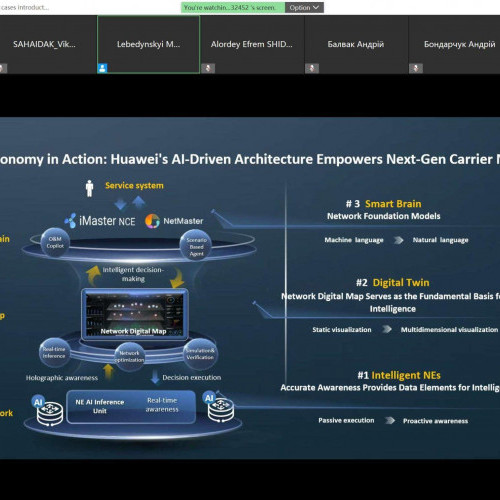The image size is (500, 500).
Task: Click the "You're watching" screen share banner
Action: coord(233,7)
